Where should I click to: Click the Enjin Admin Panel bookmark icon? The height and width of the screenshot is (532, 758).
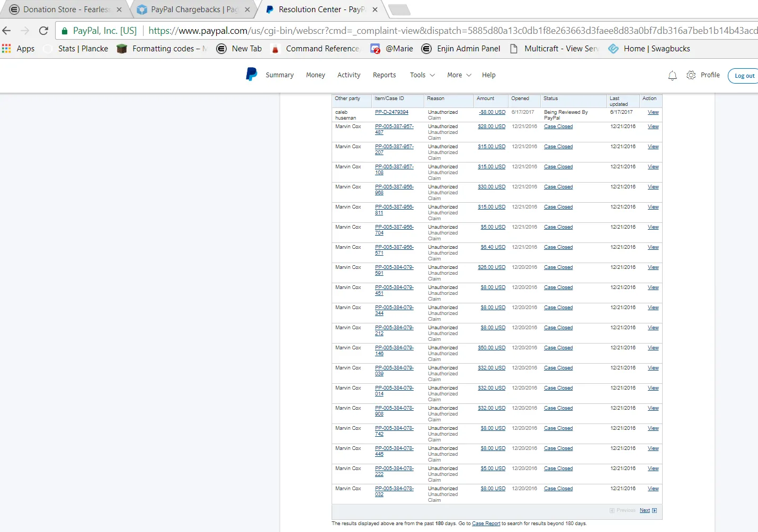pos(426,49)
